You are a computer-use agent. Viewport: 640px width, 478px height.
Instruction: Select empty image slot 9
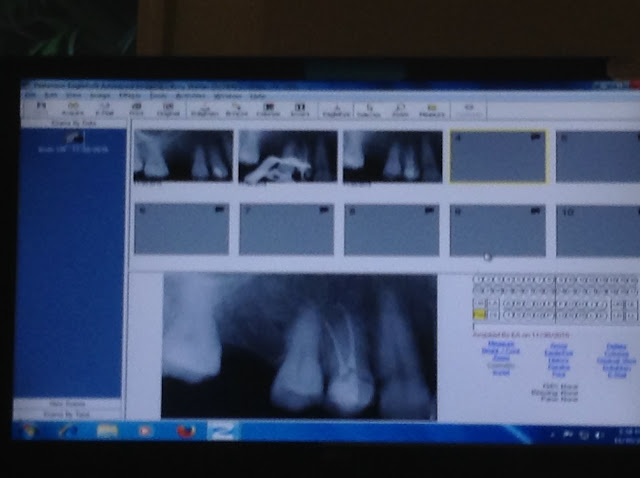point(498,231)
